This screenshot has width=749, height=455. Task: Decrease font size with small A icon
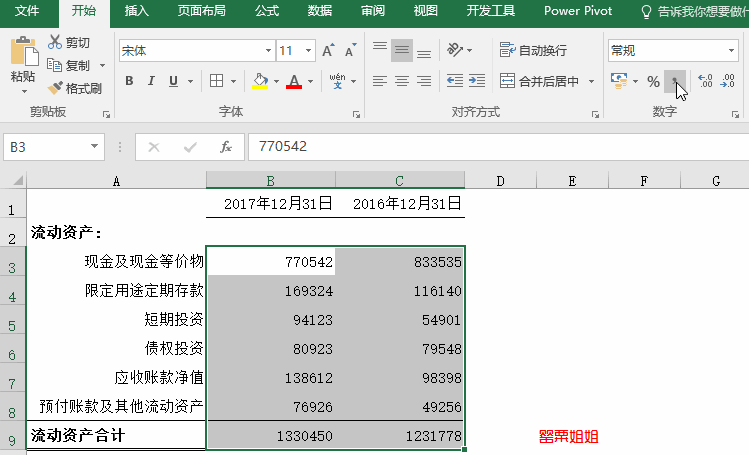click(351, 51)
